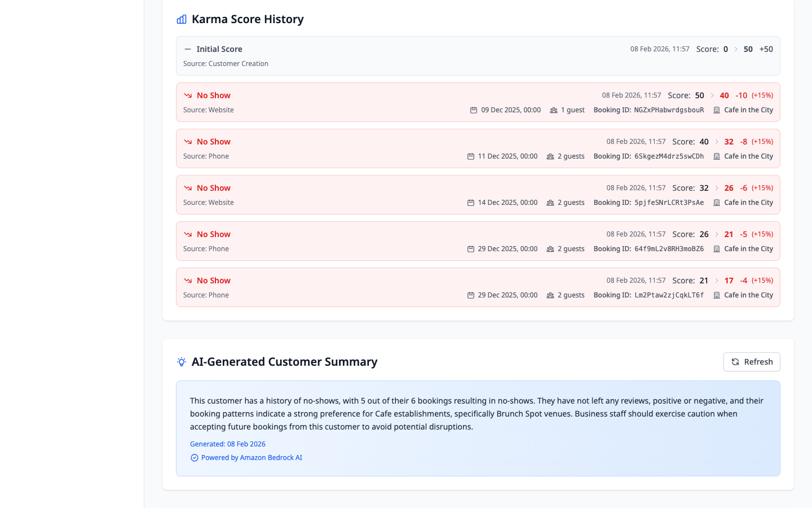Click the guests icon on the 14 Dec 2025 entry
This screenshot has width=812, height=508.
click(550, 202)
